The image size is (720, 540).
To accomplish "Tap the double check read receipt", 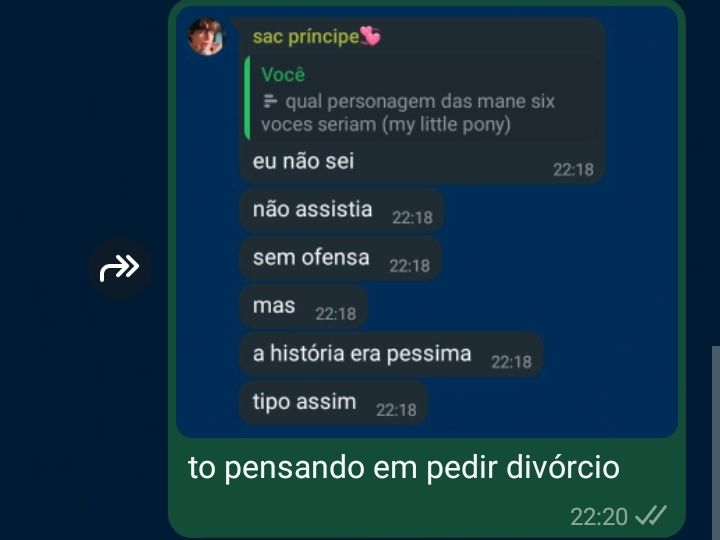I will (x=650, y=516).
